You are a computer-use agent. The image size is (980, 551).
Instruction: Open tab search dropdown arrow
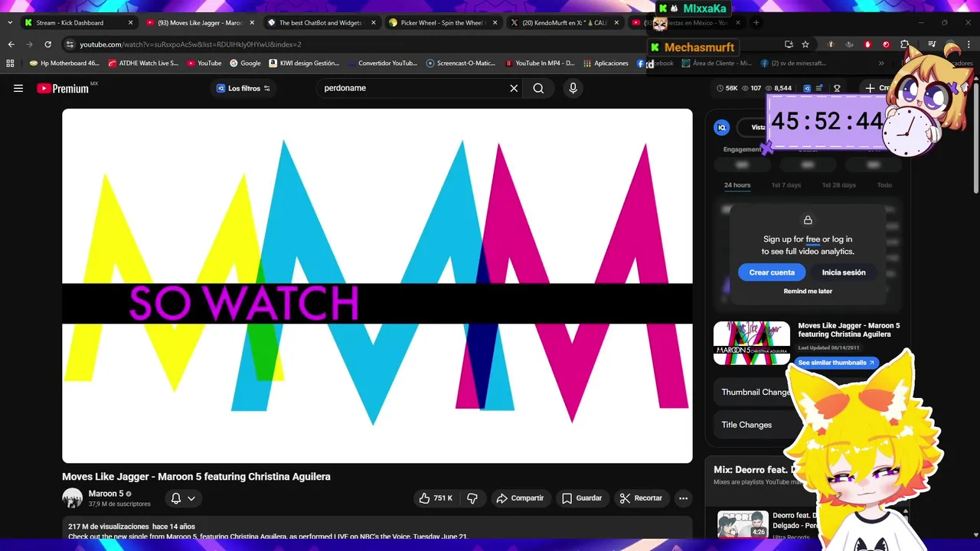click(10, 23)
